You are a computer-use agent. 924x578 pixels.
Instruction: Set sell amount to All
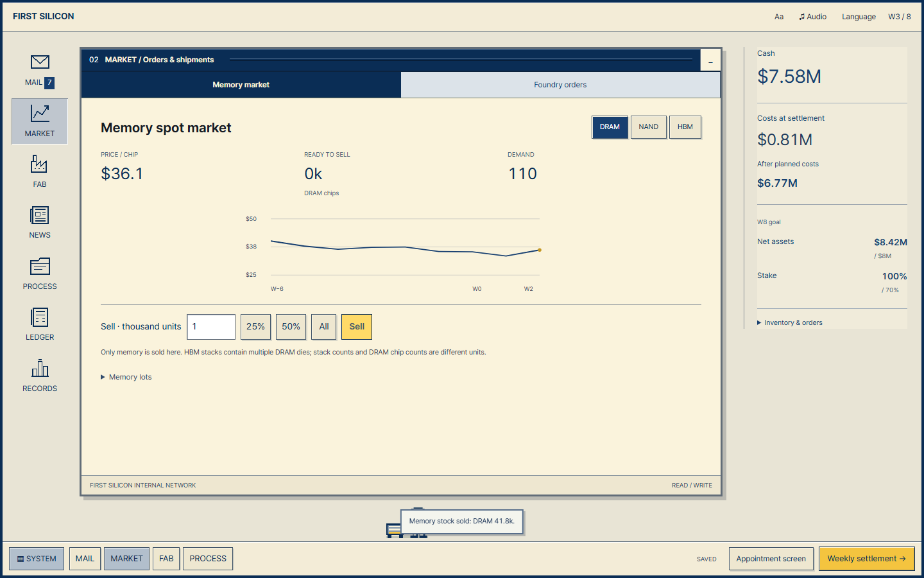[x=324, y=327]
